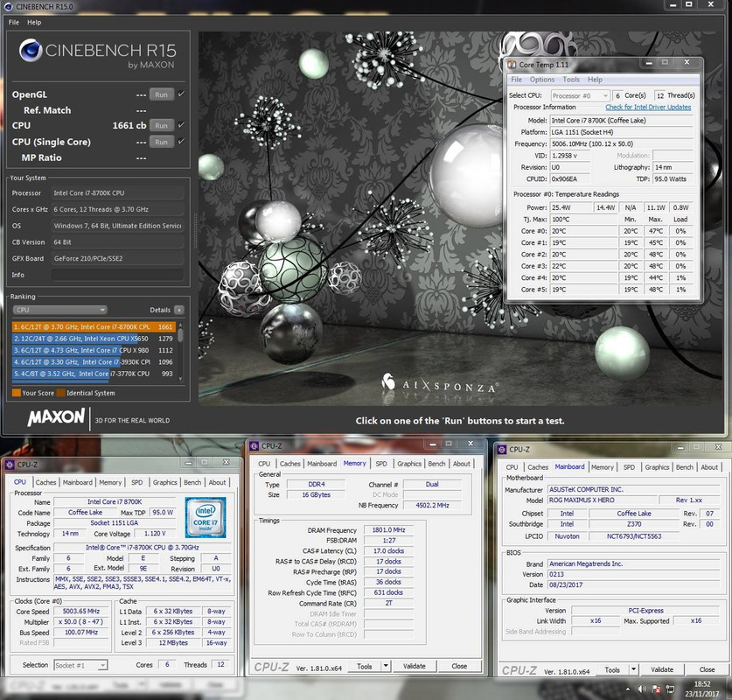Viewport: 732px width, 700px height.
Task: Open Core Temp Options menu
Action: (x=542, y=80)
